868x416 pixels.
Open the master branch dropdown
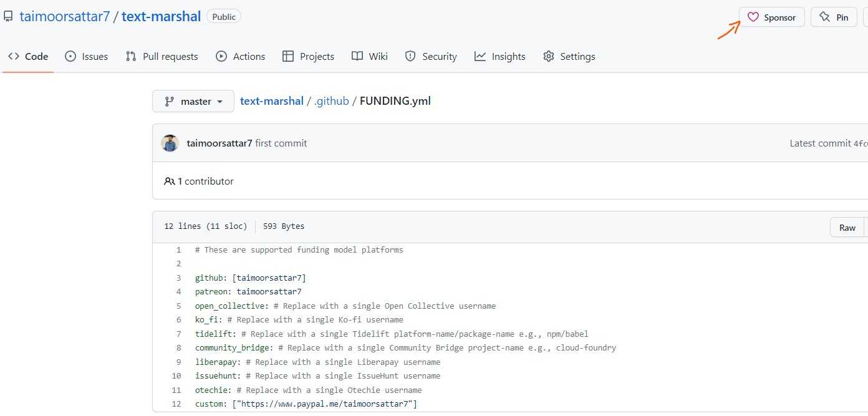[193, 101]
